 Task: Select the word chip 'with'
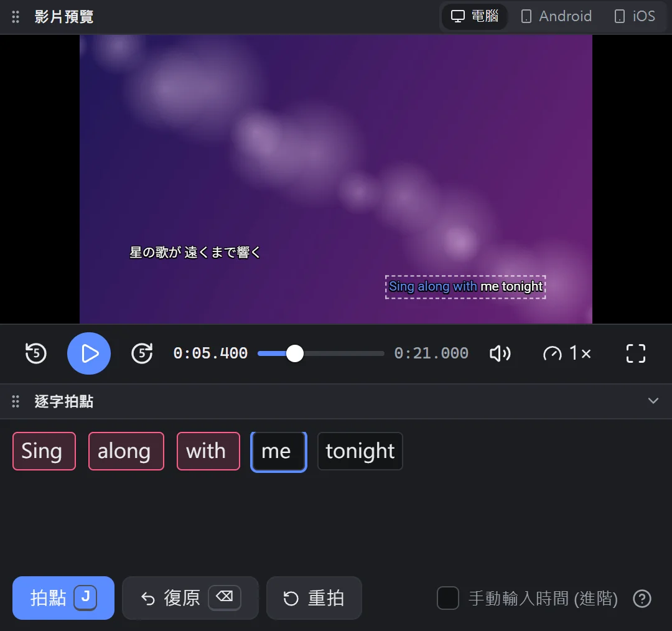click(208, 451)
